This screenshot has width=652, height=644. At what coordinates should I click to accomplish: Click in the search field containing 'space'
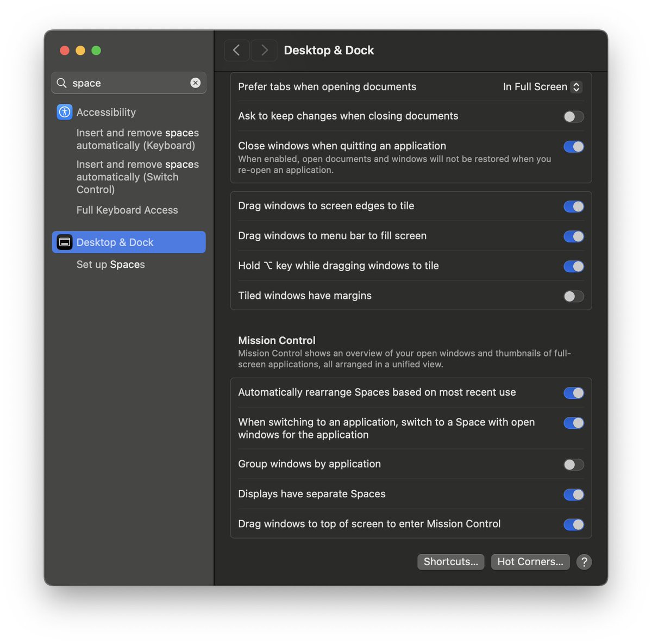tap(129, 83)
